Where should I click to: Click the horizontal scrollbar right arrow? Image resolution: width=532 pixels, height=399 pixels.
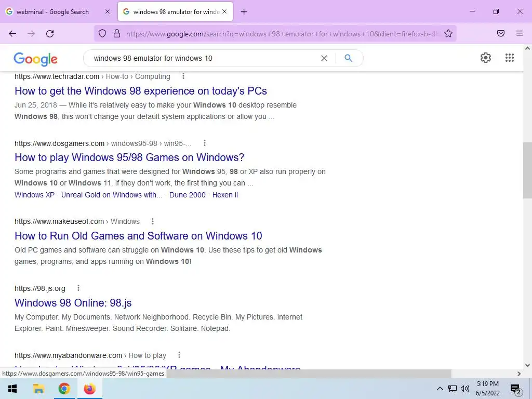tap(519, 374)
